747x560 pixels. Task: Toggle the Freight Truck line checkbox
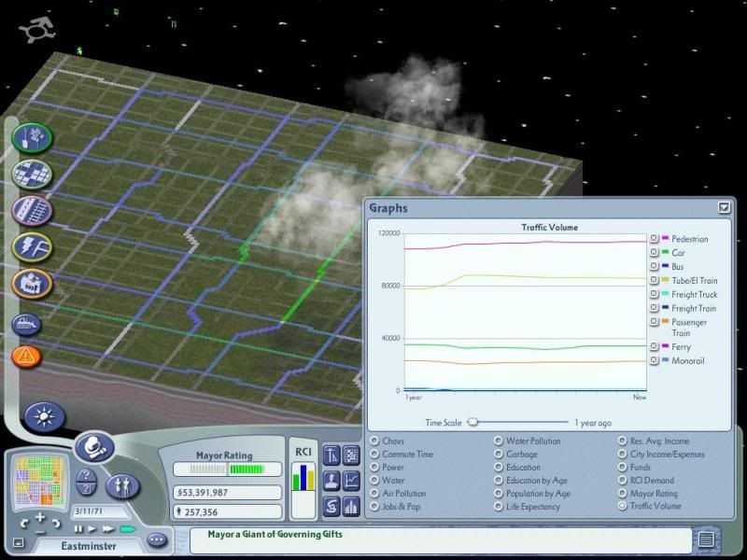655,294
